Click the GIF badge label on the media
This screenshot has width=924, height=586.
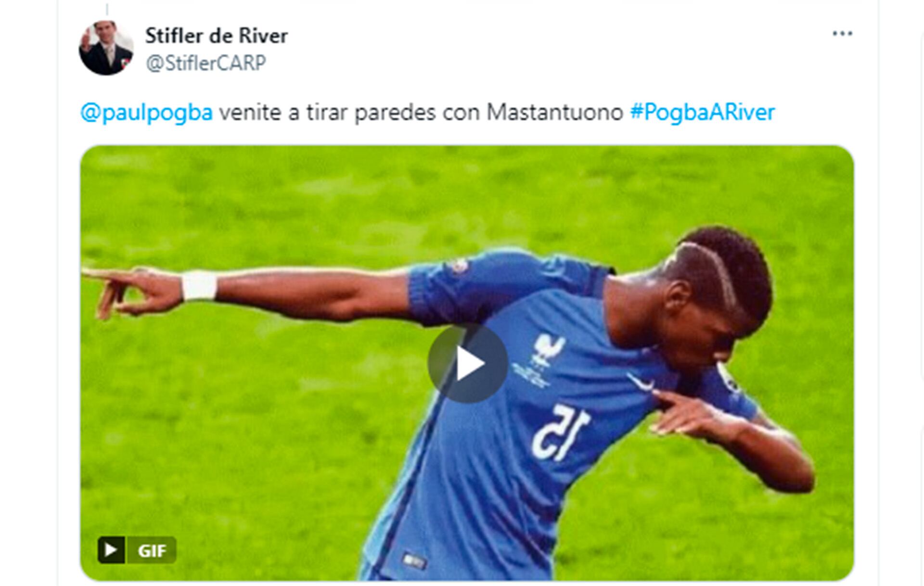[151, 550]
